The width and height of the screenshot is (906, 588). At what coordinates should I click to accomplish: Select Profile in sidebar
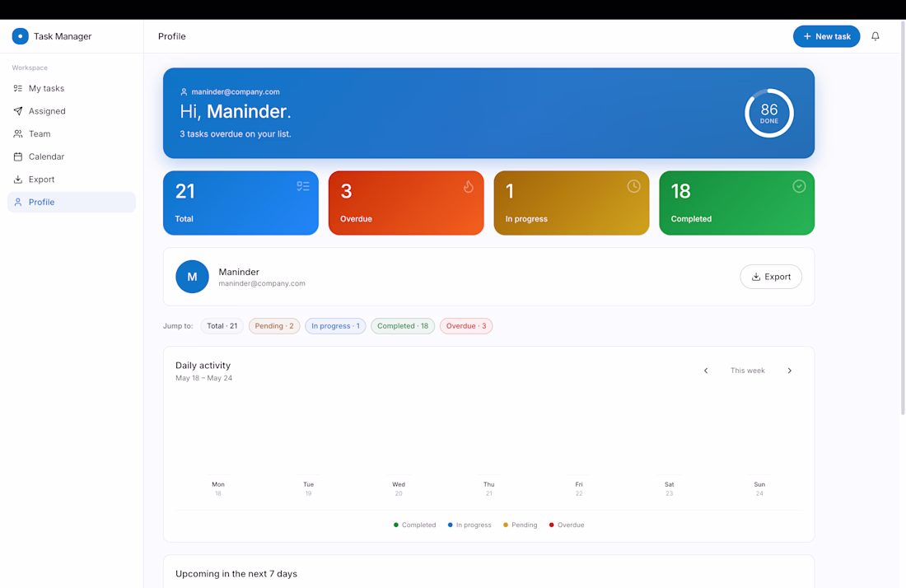[72, 202]
